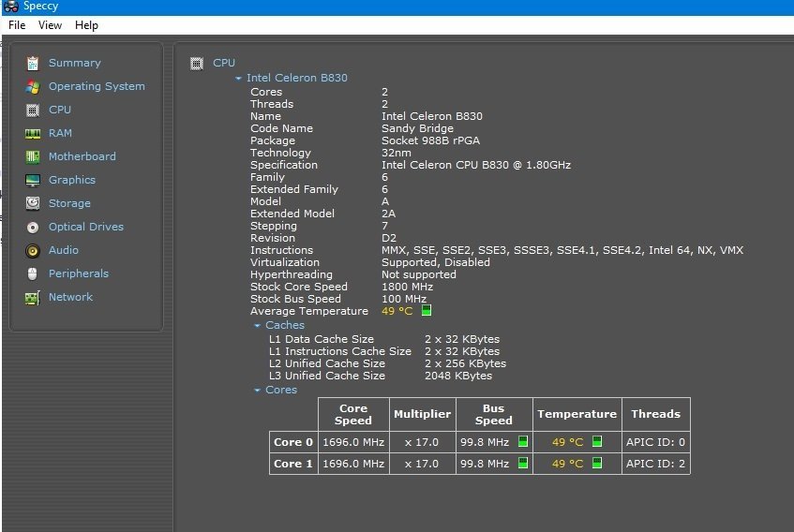
Task: Go to the Summary section
Action: click(x=74, y=63)
